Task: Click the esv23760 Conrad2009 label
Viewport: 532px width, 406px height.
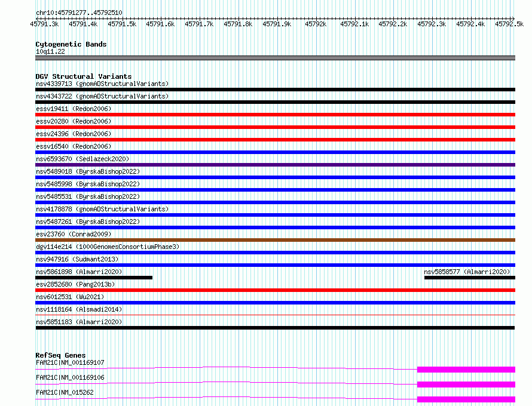Action: (74, 234)
